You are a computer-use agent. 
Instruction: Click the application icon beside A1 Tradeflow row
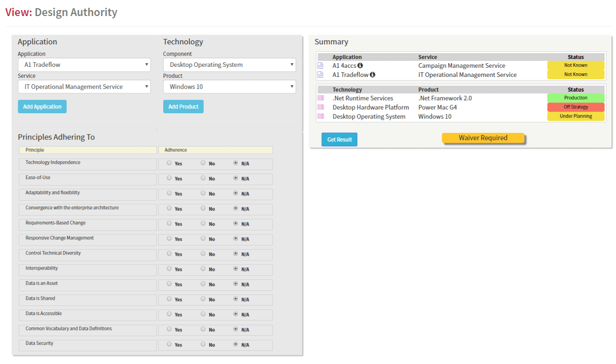point(320,75)
